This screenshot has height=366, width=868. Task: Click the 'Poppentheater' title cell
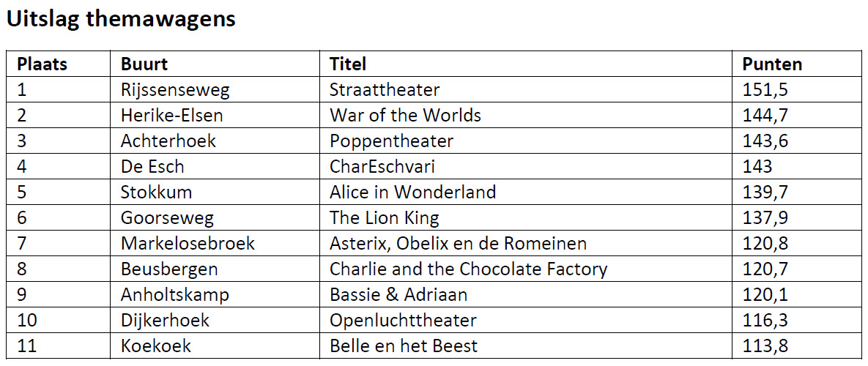click(391, 141)
